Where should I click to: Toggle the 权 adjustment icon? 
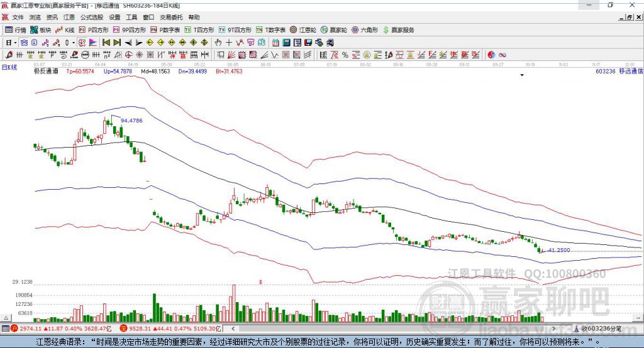coord(82,43)
